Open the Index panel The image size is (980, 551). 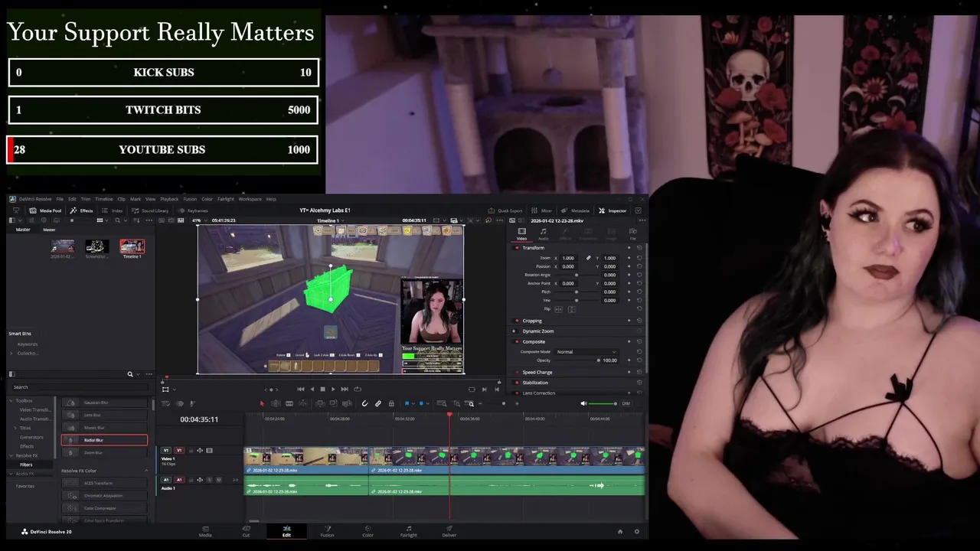[x=113, y=210]
